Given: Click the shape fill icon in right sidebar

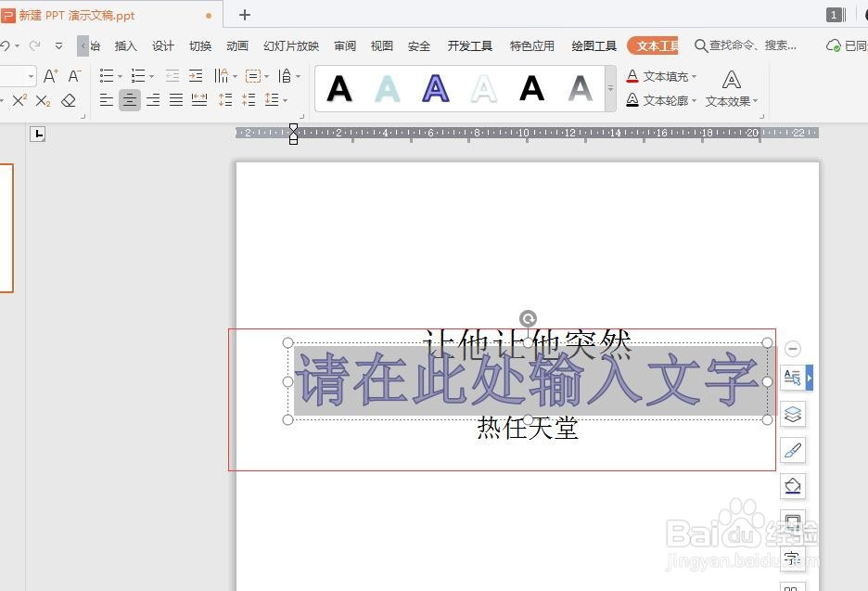Looking at the screenshot, I should (x=793, y=485).
